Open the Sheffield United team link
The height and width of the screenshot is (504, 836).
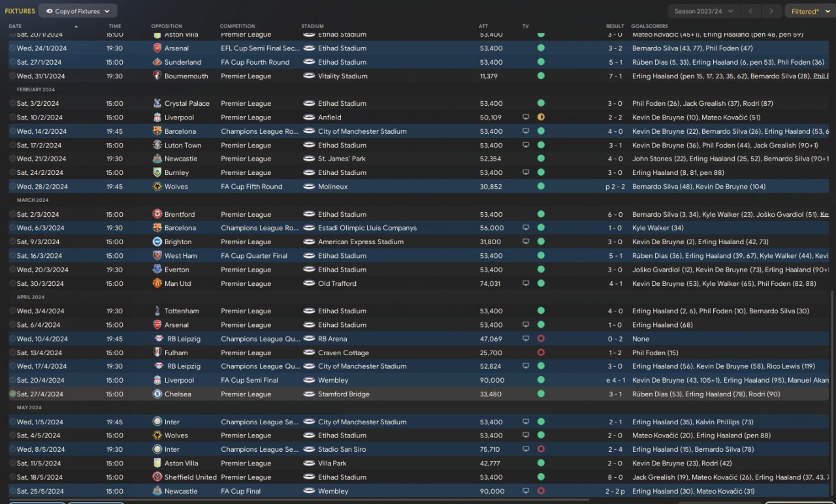pos(191,477)
